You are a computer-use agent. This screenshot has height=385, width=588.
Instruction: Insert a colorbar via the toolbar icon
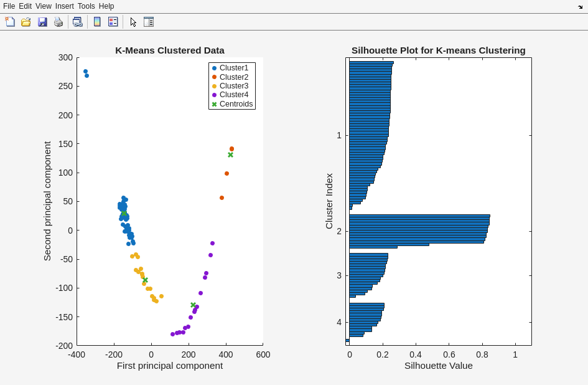click(97, 22)
